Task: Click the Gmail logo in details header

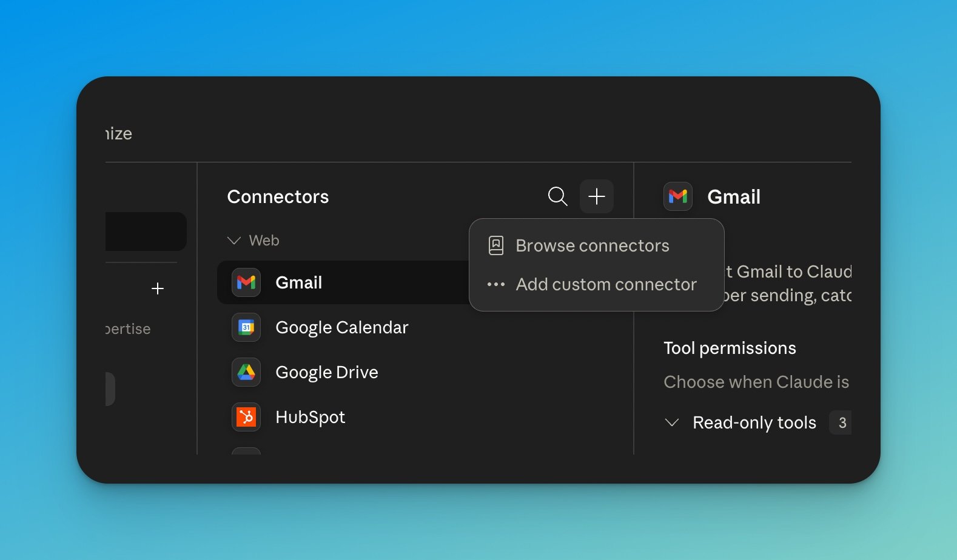Action: [x=678, y=196]
